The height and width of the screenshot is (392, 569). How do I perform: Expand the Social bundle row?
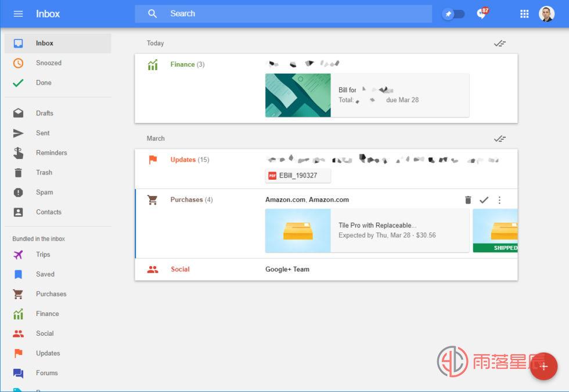click(x=326, y=269)
